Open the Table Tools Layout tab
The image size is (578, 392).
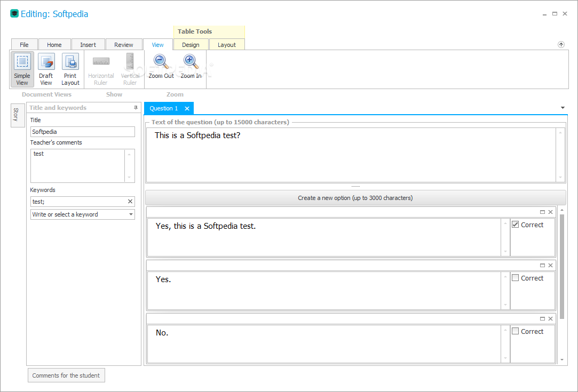[x=227, y=45]
